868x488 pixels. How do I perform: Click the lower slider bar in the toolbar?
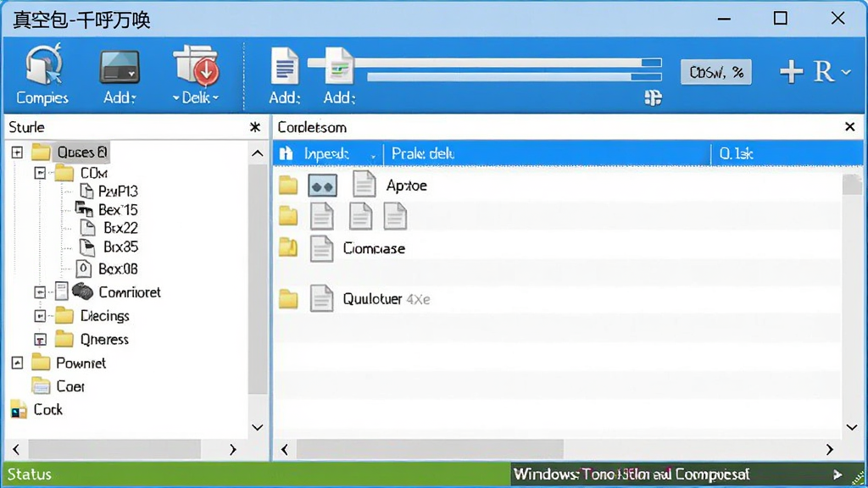pyautogui.click(x=515, y=76)
